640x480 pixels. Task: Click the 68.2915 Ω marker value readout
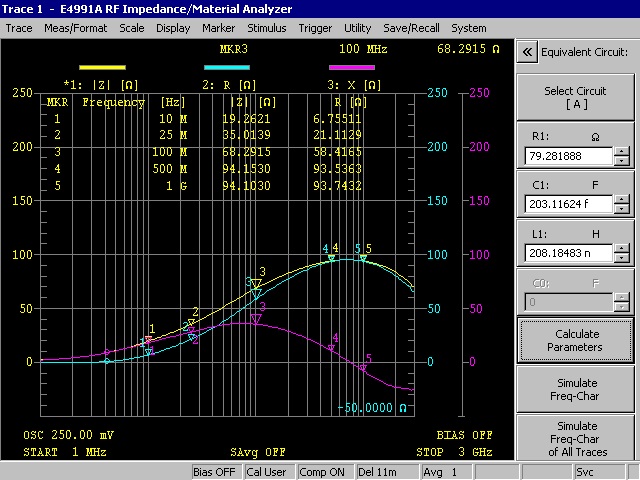tap(468, 49)
